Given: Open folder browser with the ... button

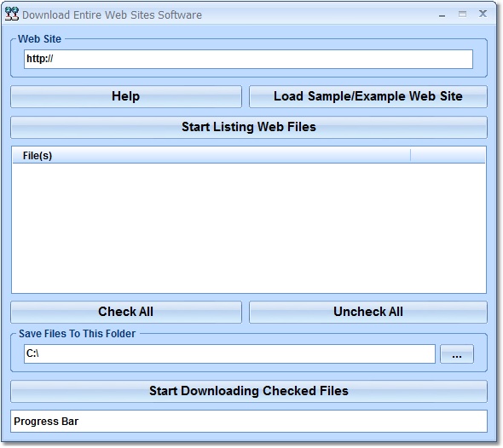Looking at the screenshot, I should [x=457, y=354].
